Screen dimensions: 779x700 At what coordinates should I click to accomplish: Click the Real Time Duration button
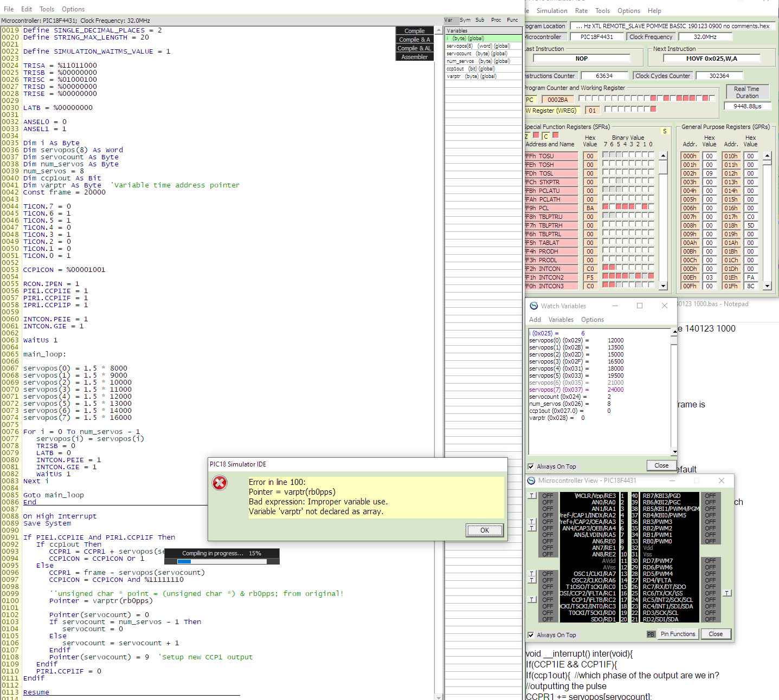coord(747,92)
